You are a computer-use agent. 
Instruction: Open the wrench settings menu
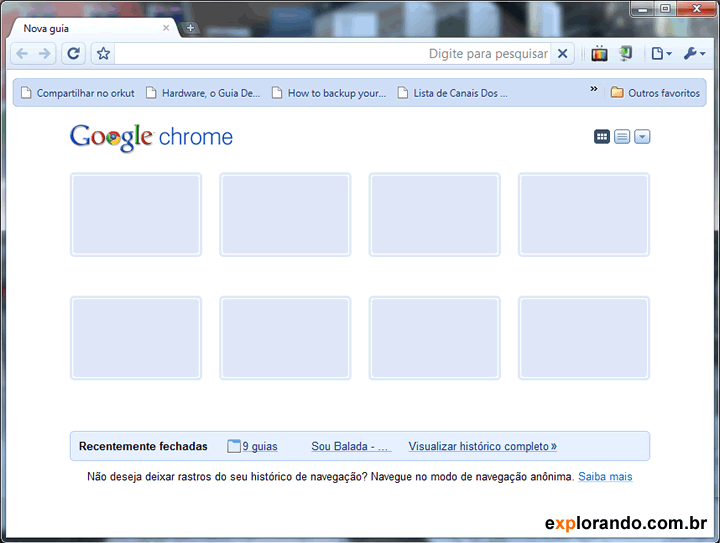tap(694, 54)
